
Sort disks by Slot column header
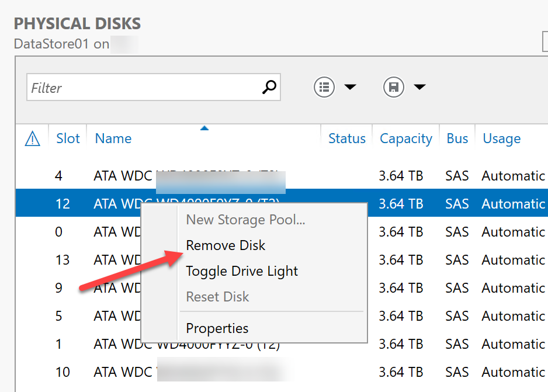tap(68, 139)
